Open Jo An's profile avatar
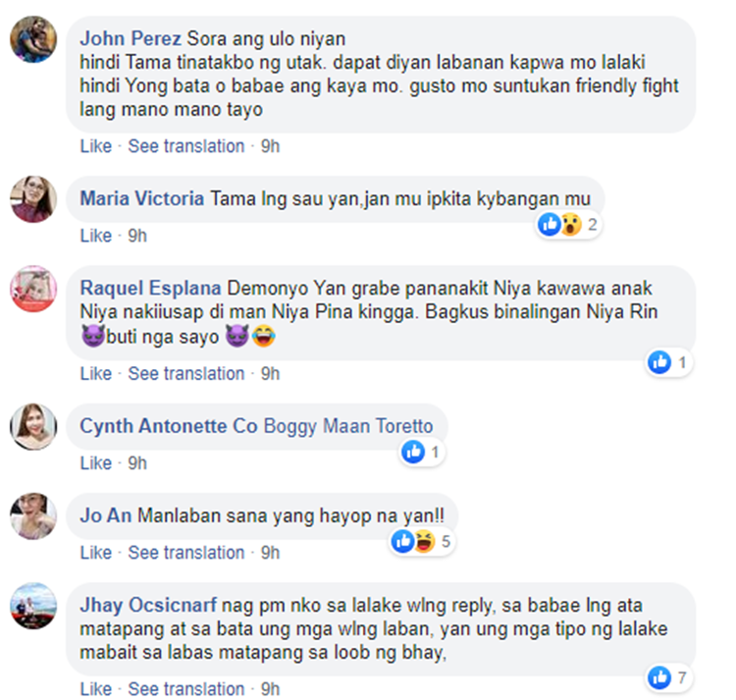The height and width of the screenshot is (700, 736). [33, 516]
